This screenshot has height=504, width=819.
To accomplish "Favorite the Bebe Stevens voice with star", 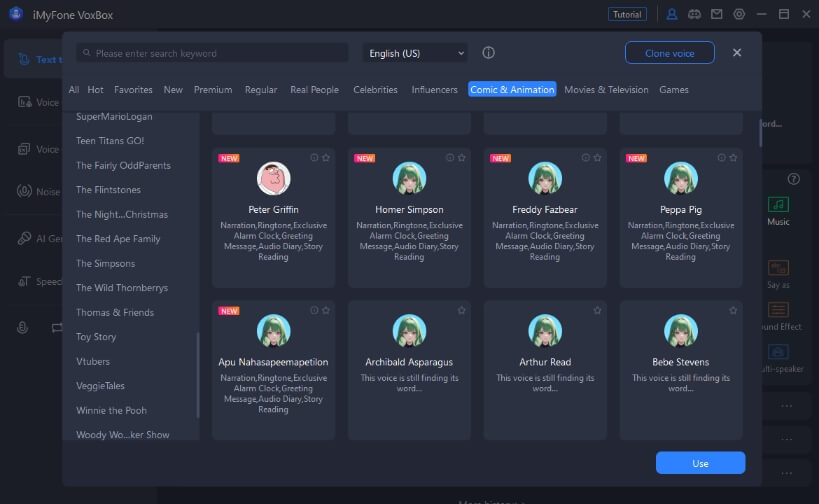I will 733,310.
